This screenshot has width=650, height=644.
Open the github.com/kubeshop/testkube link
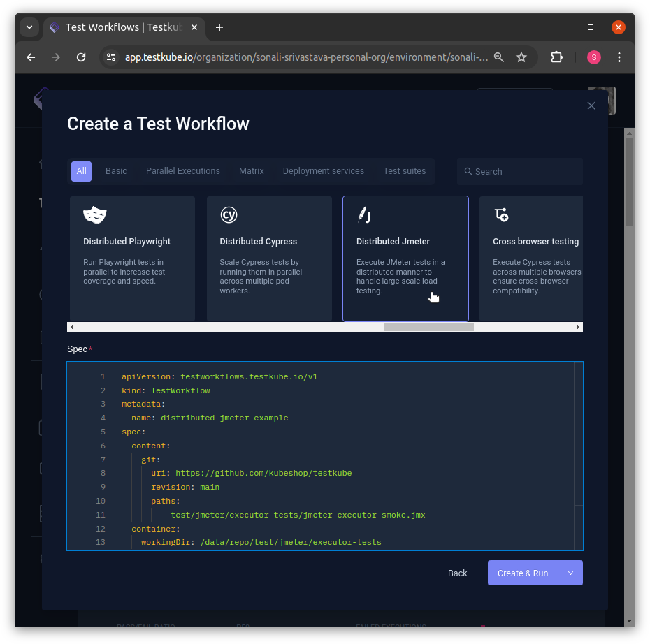click(x=263, y=473)
